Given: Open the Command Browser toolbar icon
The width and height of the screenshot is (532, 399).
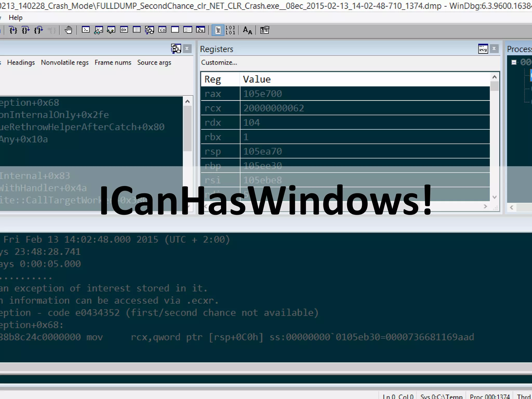Looking at the screenshot, I should click(200, 30).
